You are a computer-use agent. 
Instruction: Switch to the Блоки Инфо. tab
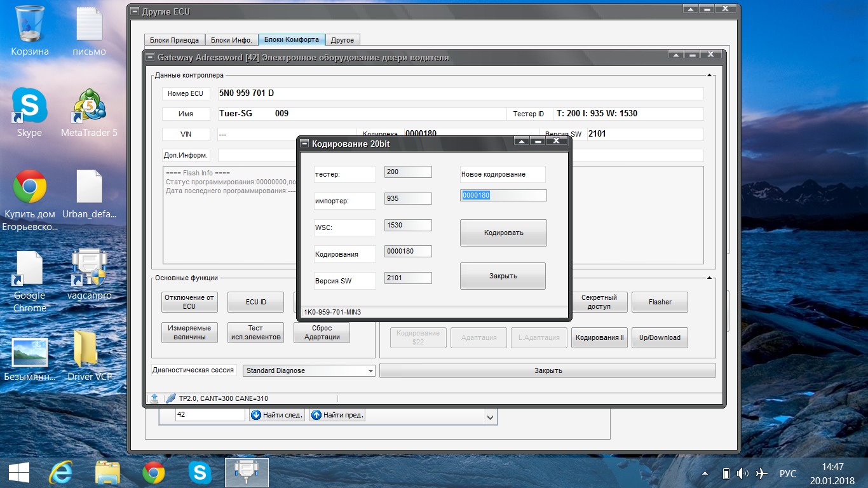click(231, 40)
